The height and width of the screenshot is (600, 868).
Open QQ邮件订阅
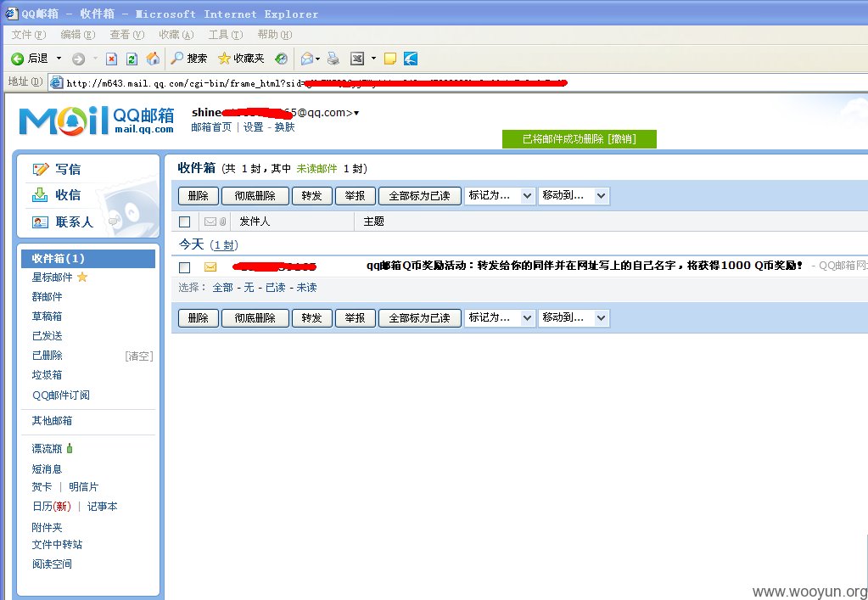click(x=61, y=395)
